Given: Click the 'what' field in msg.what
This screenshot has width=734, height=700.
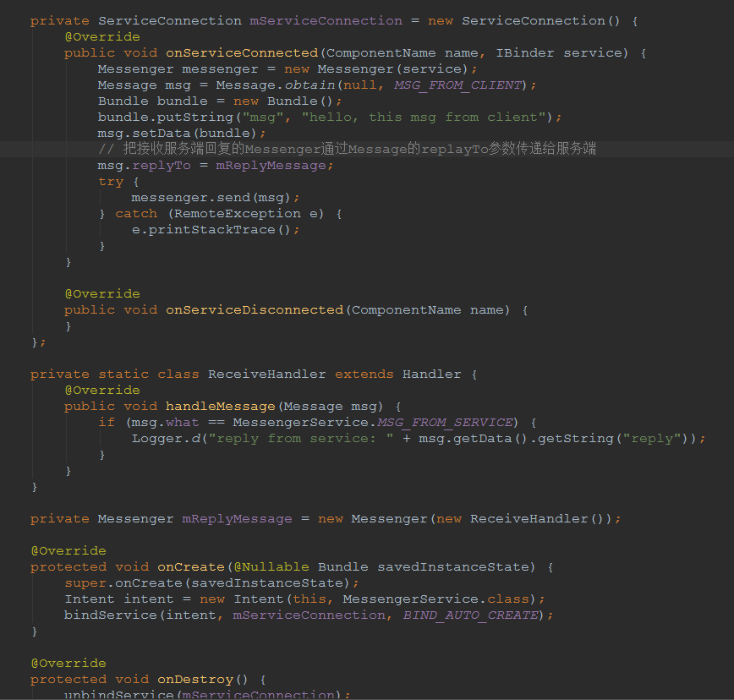Looking at the screenshot, I should [x=182, y=423].
